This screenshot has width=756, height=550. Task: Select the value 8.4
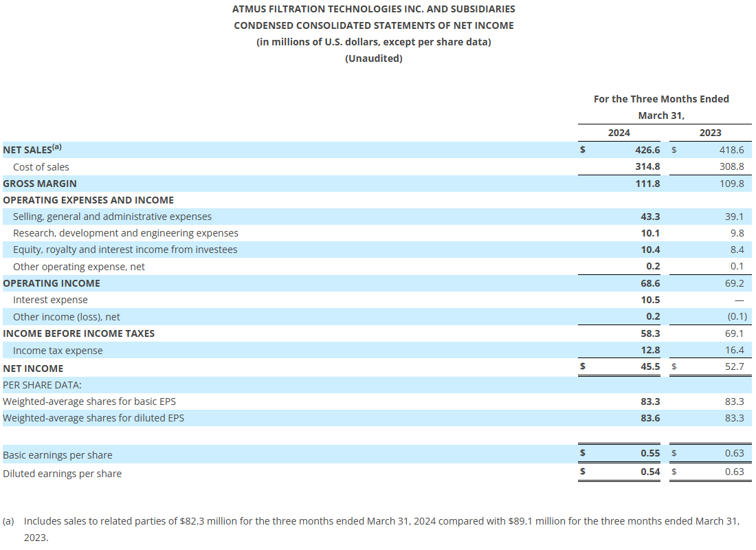pos(737,250)
